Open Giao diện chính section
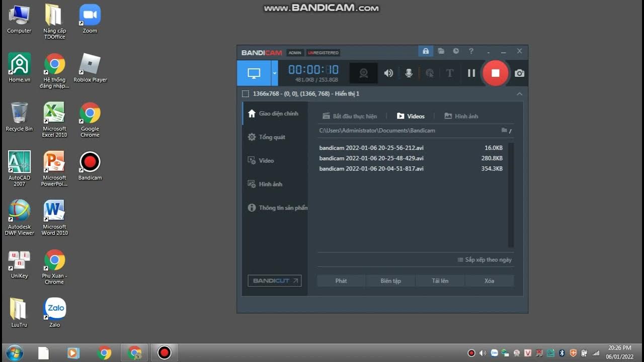The width and height of the screenshot is (644, 362). point(275,114)
